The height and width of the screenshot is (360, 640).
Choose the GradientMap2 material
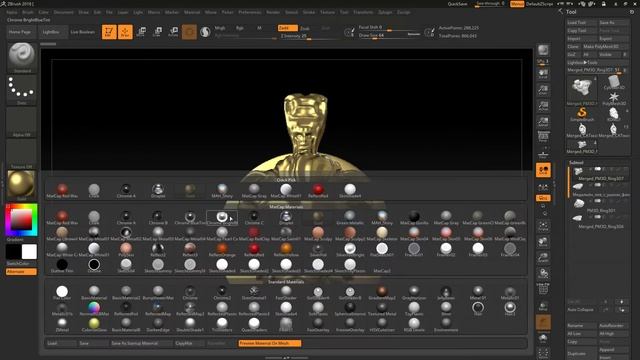(x=382, y=293)
